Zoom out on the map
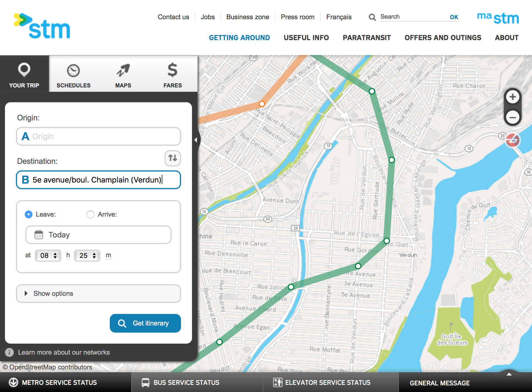This screenshot has width=532, height=392. click(x=512, y=118)
